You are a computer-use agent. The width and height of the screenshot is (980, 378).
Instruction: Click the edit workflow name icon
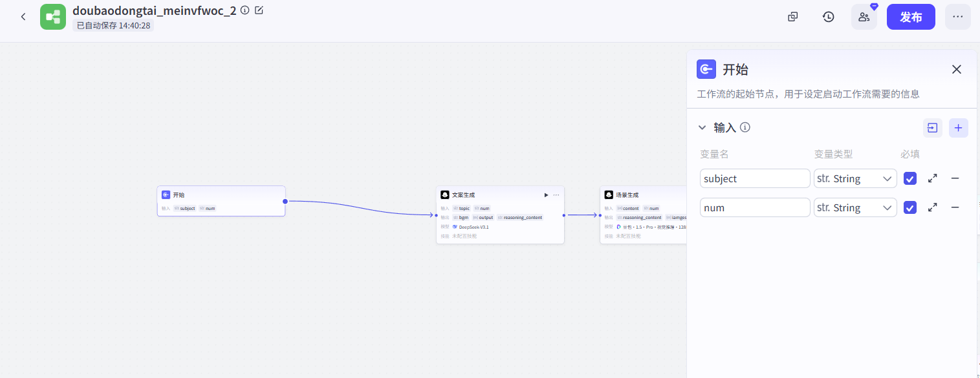click(259, 10)
